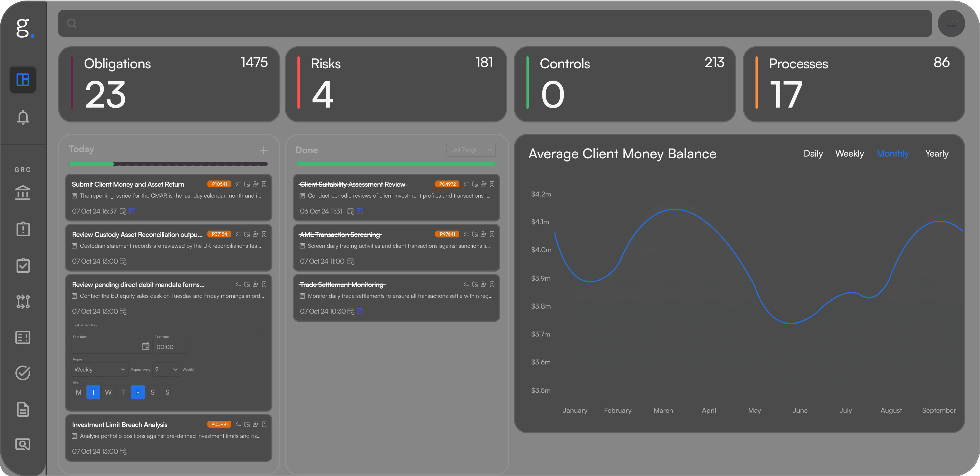This screenshot has width=980, height=476.
Task: Open the Repeat every number dropdown
Action: click(x=166, y=369)
